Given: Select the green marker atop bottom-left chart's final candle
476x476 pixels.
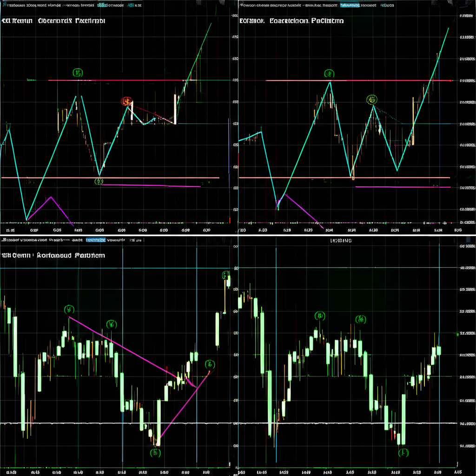Looking at the screenshot, I should pyautogui.click(x=225, y=274).
